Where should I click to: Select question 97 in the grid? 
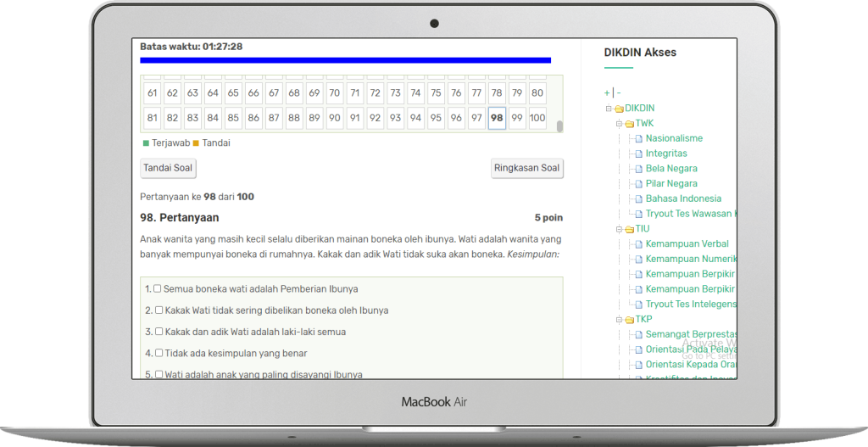476,118
